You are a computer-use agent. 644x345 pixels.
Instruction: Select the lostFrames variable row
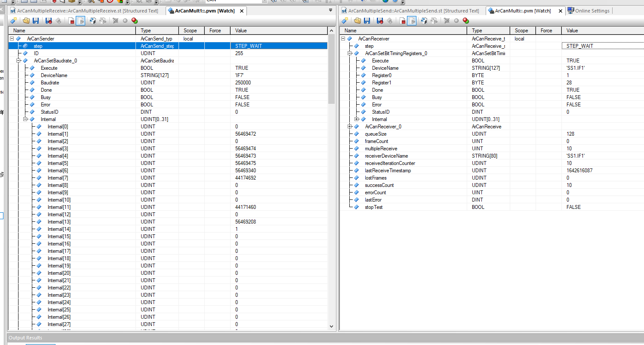pyautogui.click(x=492, y=178)
